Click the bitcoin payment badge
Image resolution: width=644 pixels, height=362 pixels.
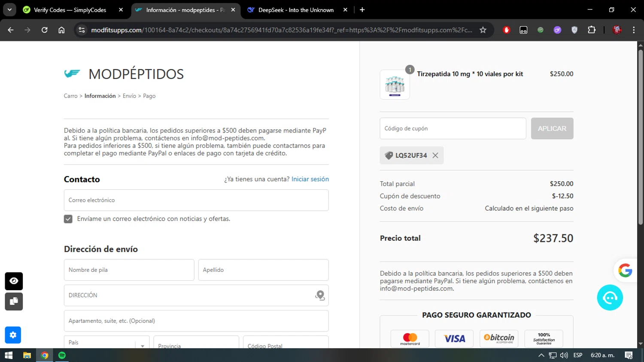499,338
